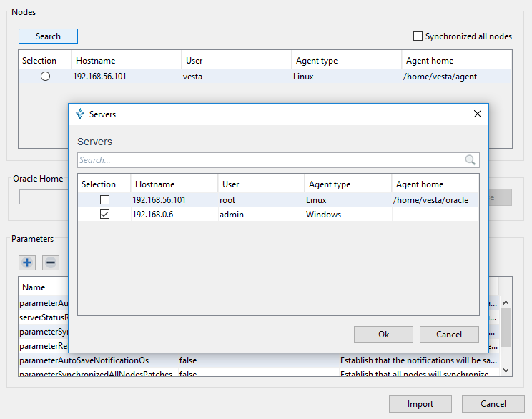Close the Servers dialog window
The image size is (532, 419).
478,114
